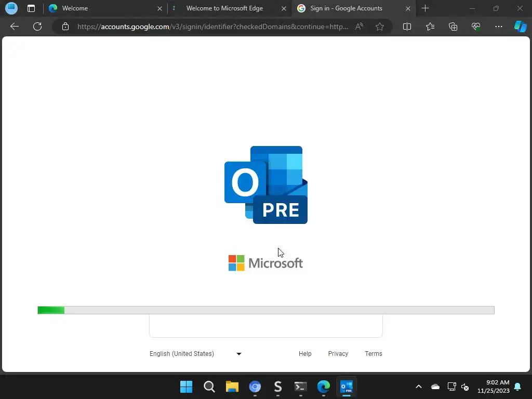532x399 pixels.
Task: Restore down the Edge window
Action: pos(496,8)
